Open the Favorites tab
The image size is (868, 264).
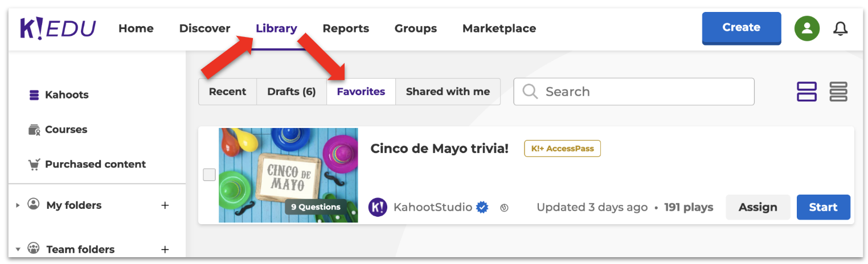click(x=361, y=92)
